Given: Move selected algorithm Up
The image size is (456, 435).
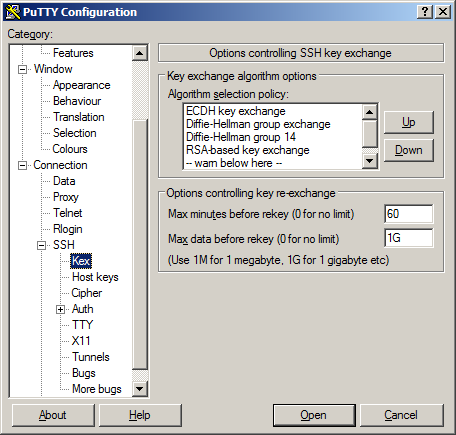Looking at the screenshot, I should tap(409, 122).
